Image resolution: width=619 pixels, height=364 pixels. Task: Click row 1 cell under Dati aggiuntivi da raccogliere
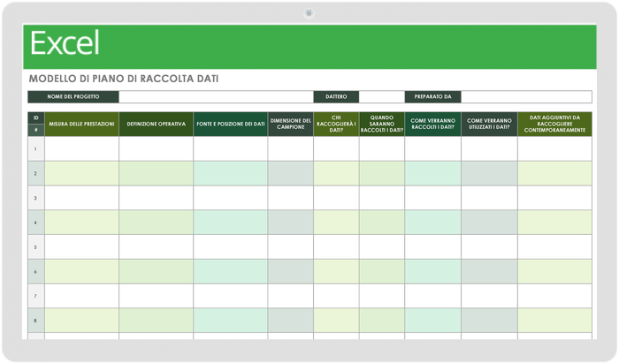pyautogui.click(x=554, y=148)
